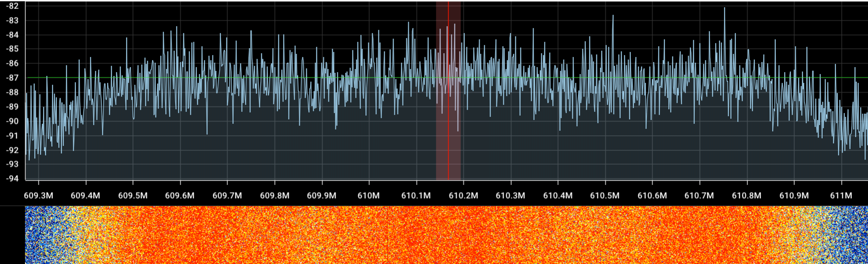The width and height of the screenshot is (868, 264).
Task: Click the 610.5M frequency axis label
Action: [605, 196]
